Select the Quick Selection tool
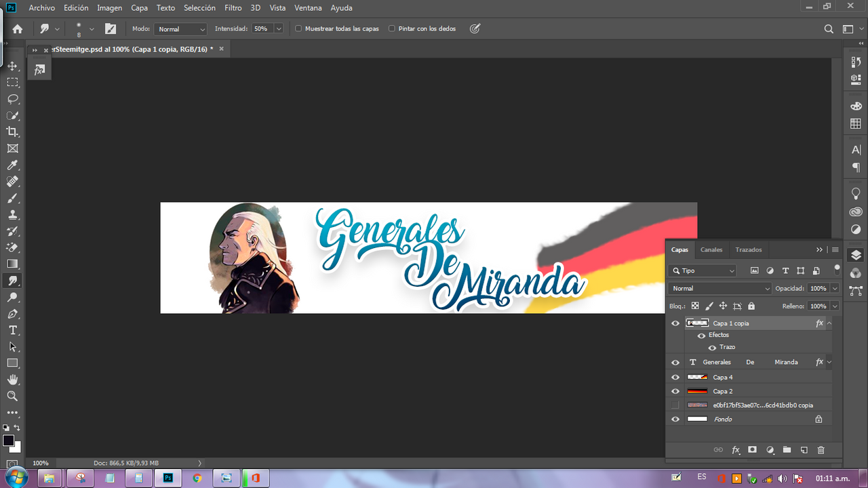Image resolution: width=868 pixels, height=488 pixels. point(12,115)
